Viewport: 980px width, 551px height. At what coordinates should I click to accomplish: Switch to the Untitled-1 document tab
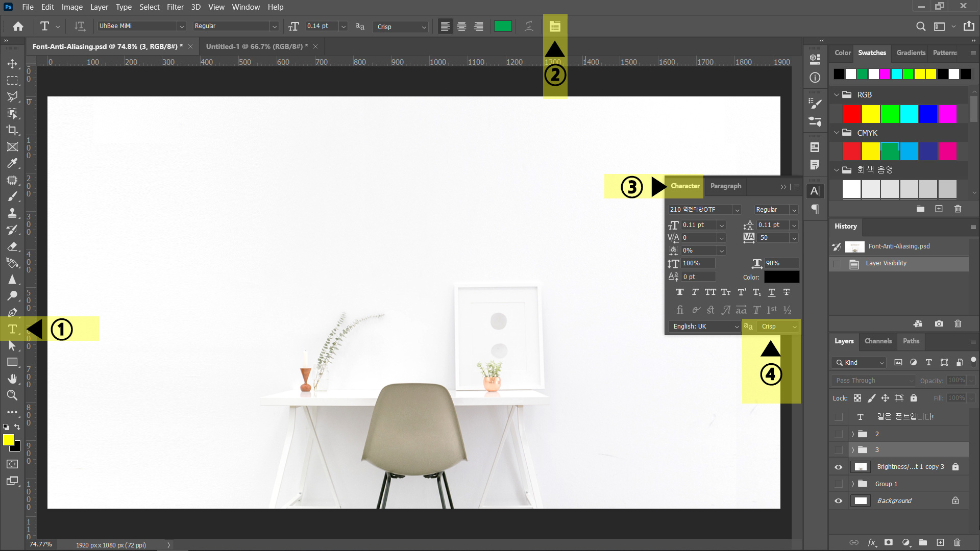[256, 46]
